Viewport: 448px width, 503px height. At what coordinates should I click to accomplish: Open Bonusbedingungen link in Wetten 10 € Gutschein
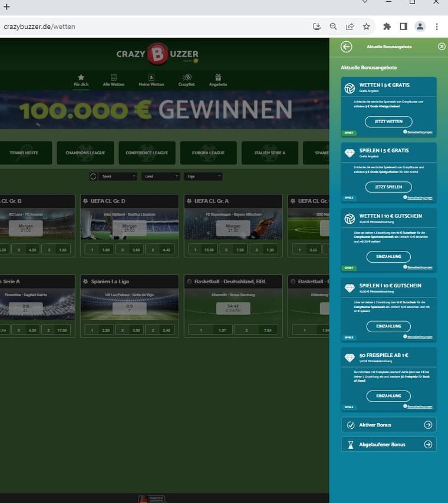(420, 267)
